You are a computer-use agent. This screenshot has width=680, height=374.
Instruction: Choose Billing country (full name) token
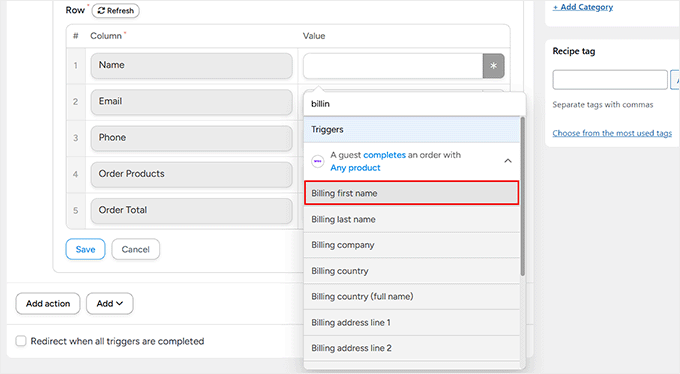pos(412,296)
